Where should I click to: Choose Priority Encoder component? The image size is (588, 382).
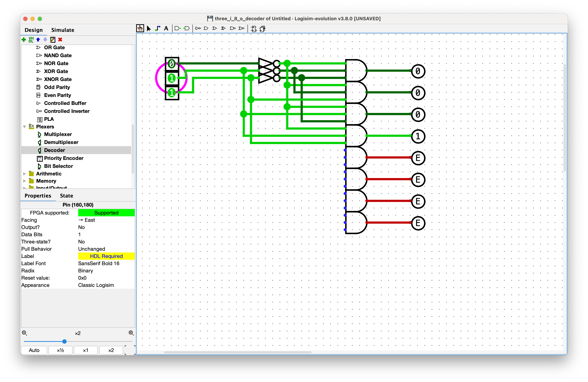64,158
